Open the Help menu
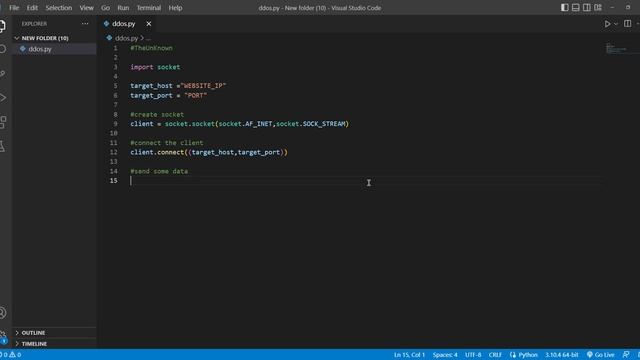This screenshot has width=640, height=360. pos(176,8)
